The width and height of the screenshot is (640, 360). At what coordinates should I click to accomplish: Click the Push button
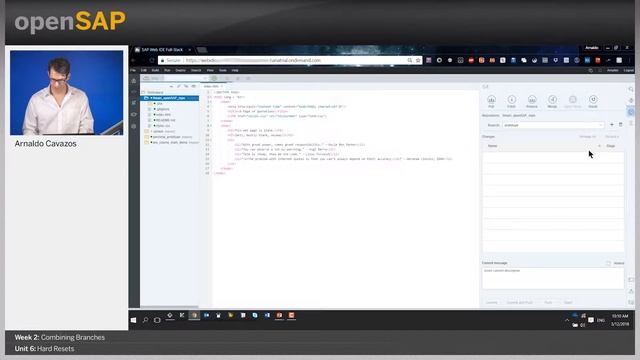548,302
